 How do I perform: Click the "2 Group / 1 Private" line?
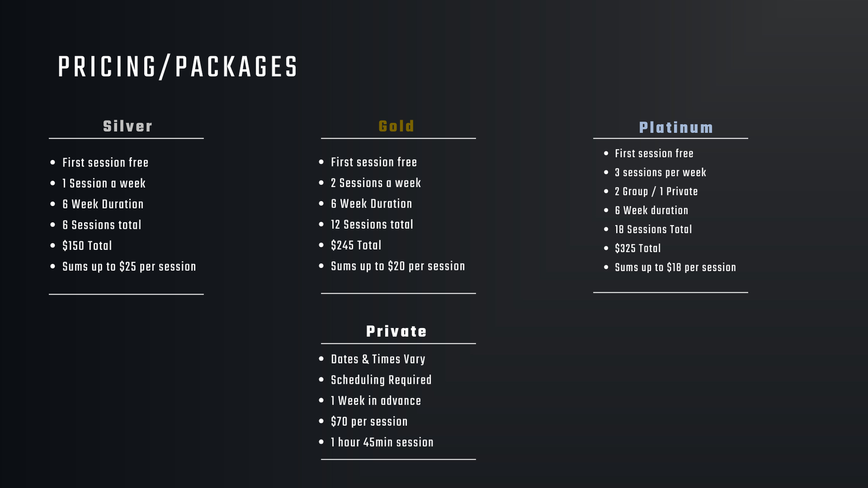(x=656, y=191)
